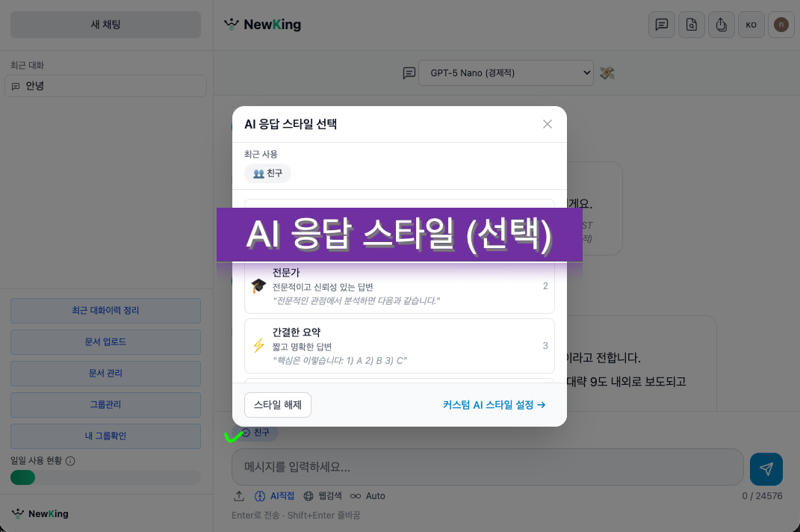
Task: Click the share/export icon in top bar
Action: point(721,24)
